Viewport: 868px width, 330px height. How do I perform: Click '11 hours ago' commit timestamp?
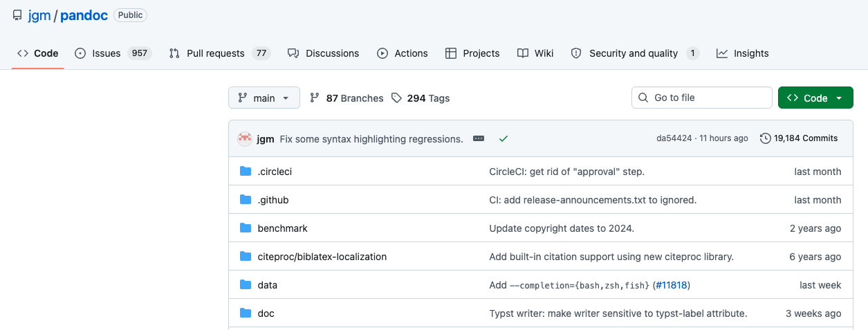tap(723, 138)
